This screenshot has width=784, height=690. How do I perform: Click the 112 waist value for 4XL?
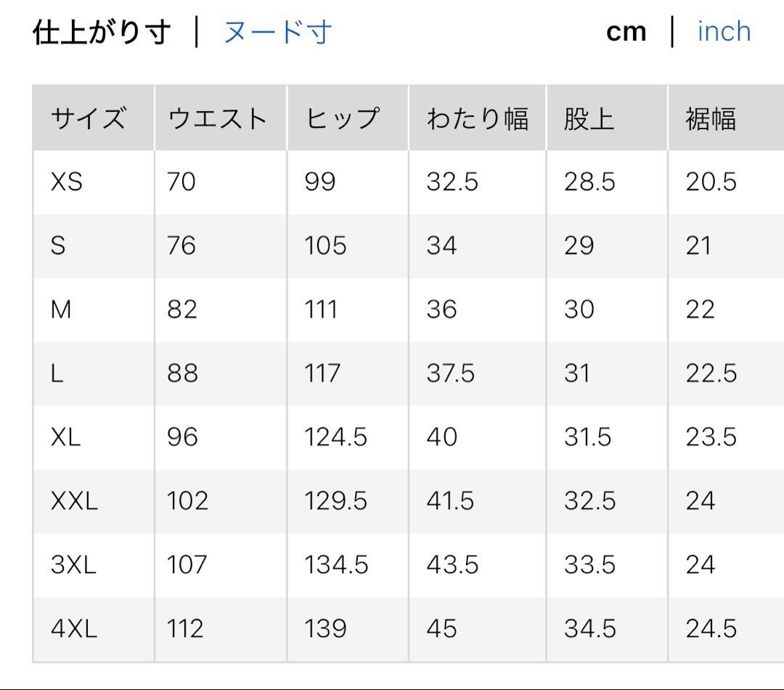pos(185,629)
